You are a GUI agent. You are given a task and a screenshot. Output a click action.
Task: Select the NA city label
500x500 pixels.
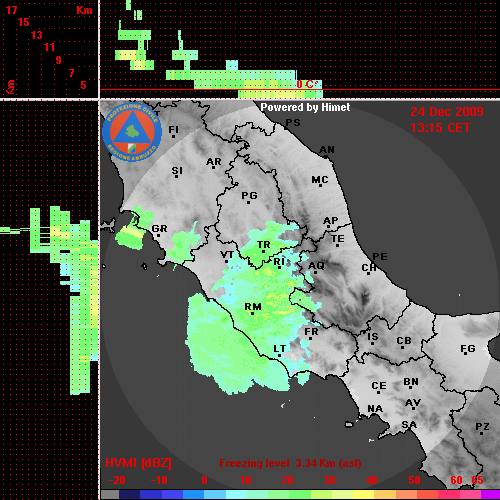[x=375, y=409]
